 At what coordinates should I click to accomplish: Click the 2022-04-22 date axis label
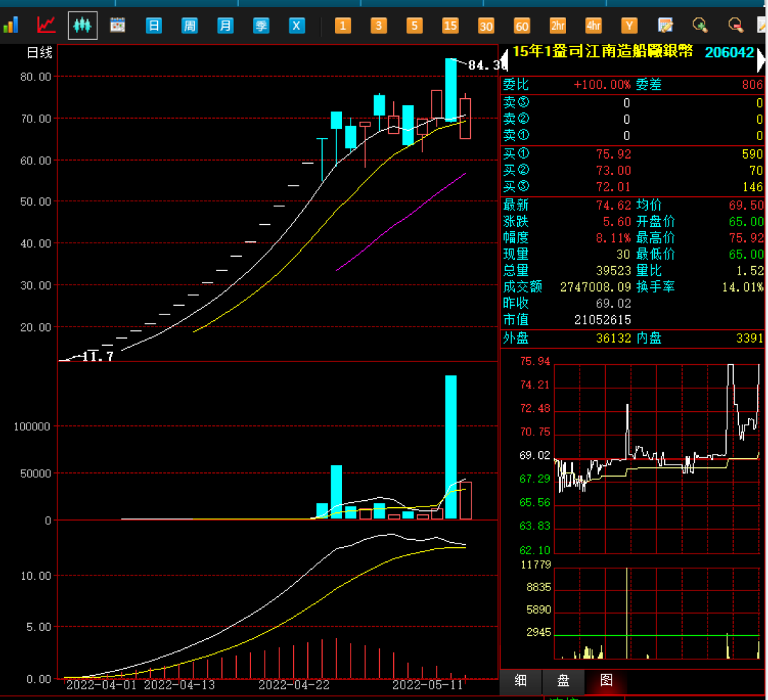[x=294, y=685]
